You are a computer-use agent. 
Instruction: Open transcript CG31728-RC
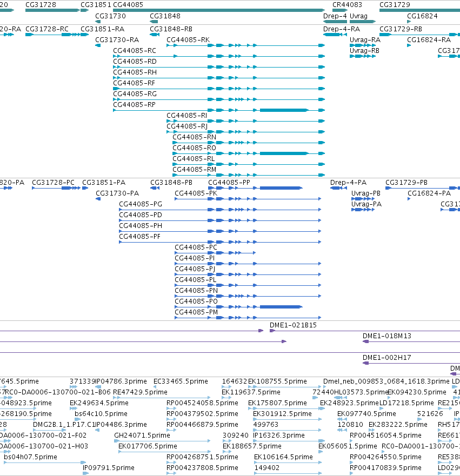47,29
